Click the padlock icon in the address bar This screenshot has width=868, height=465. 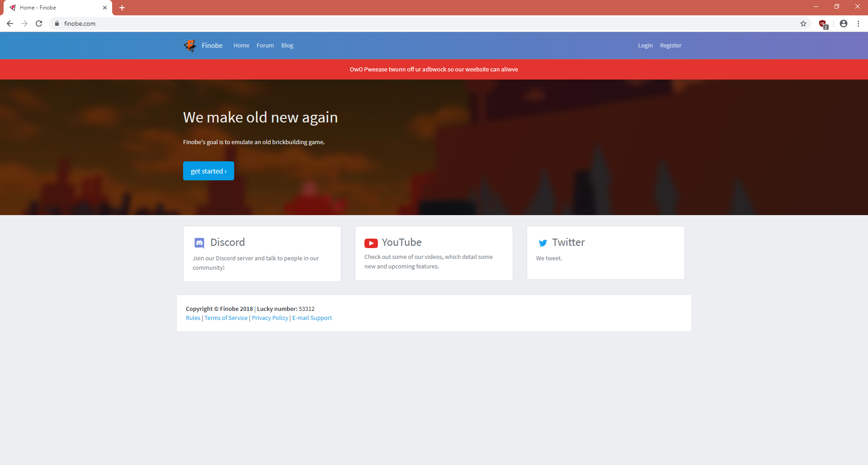[57, 23]
